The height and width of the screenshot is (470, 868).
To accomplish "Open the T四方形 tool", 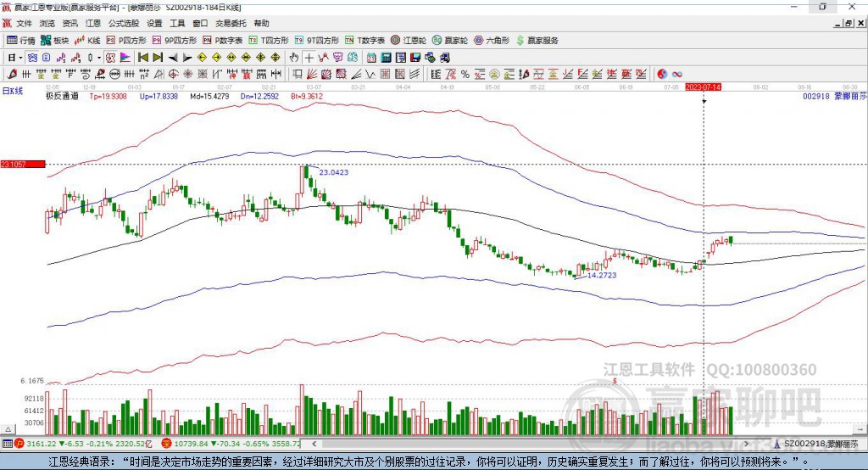I will 269,41.
